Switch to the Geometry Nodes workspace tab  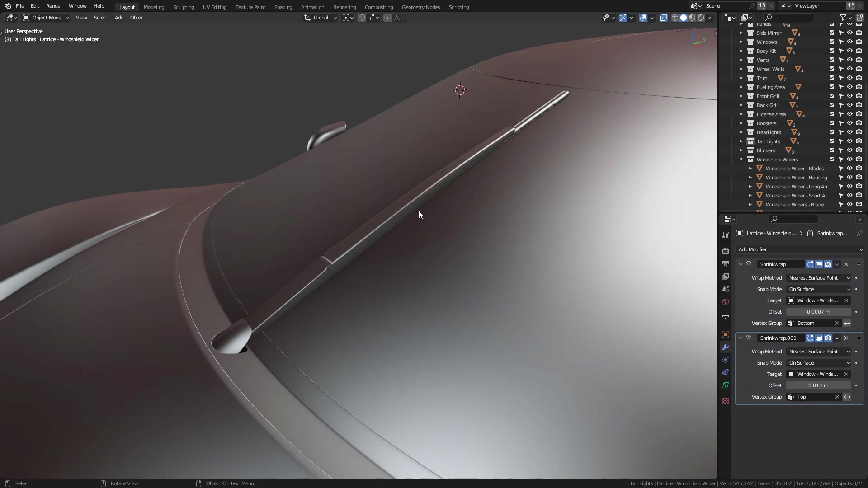pos(420,7)
